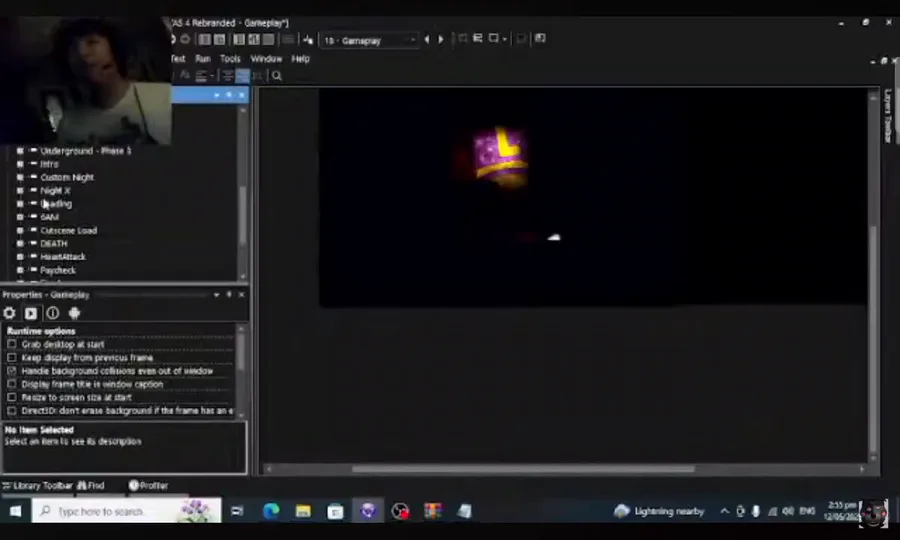The height and width of the screenshot is (540, 900).
Task: Click the zoom magnifier icon in editor toolbar
Action: 277,76
